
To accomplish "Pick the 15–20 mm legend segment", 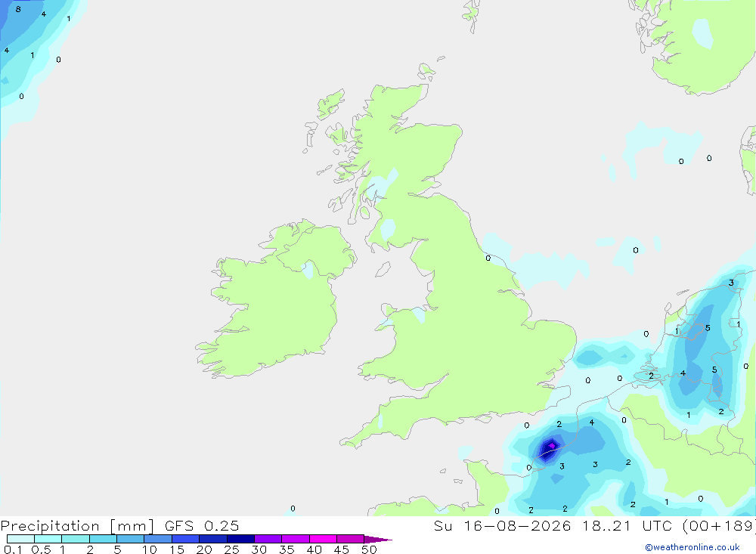I will pyautogui.click(x=186, y=539).
